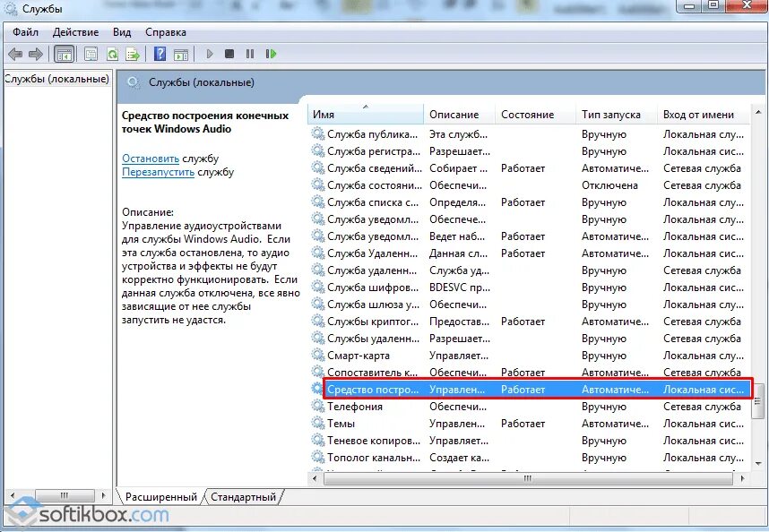Click gear icon of Служба списка с... row
Screen dimensions: 769x532
tap(318, 202)
